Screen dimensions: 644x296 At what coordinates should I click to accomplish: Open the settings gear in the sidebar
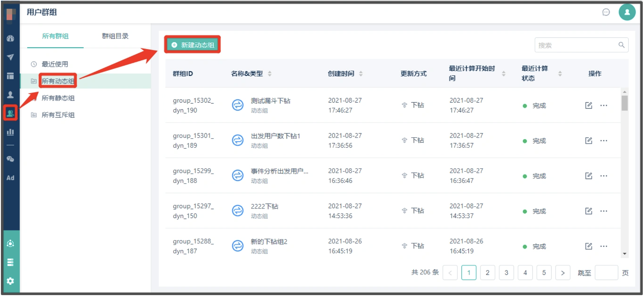click(10, 281)
